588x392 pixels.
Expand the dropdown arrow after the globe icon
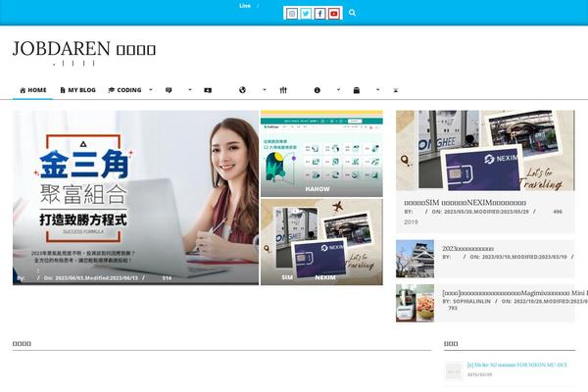(265, 89)
